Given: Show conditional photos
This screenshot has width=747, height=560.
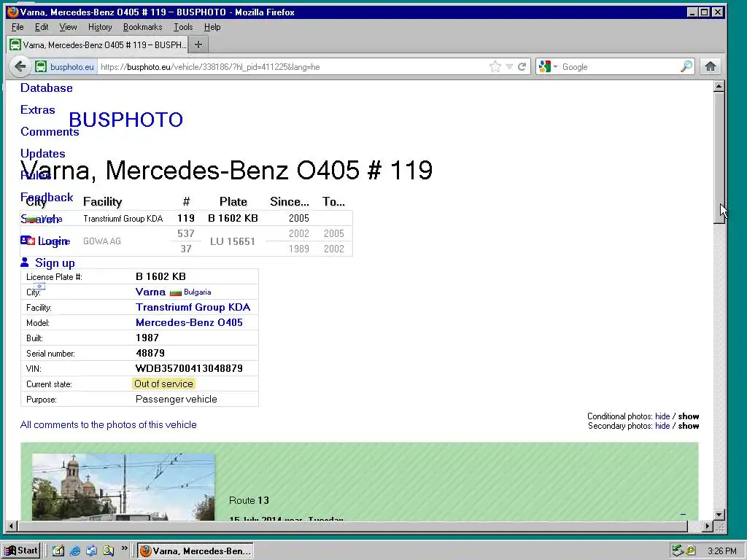Looking at the screenshot, I should (x=689, y=416).
